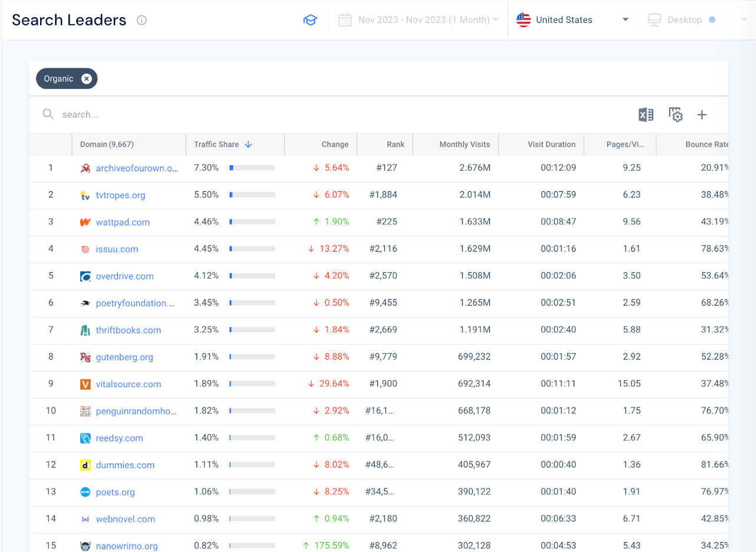Open gutenberg.org domain link
Image resolution: width=756 pixels, height=552 pixels.
coord(125,357)
